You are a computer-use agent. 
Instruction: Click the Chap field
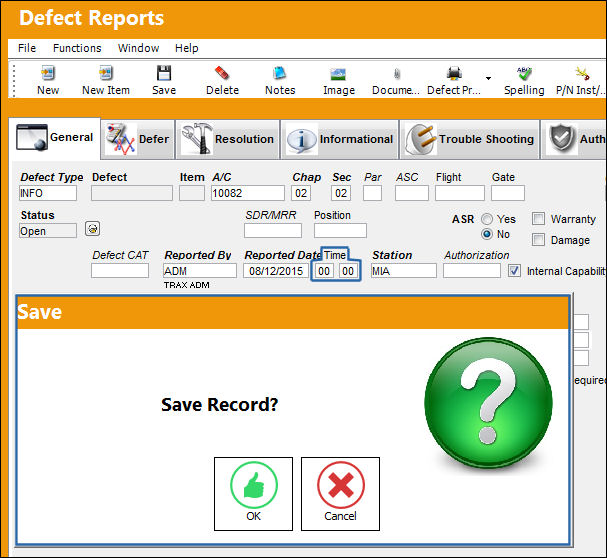click(x=301, y=193)
